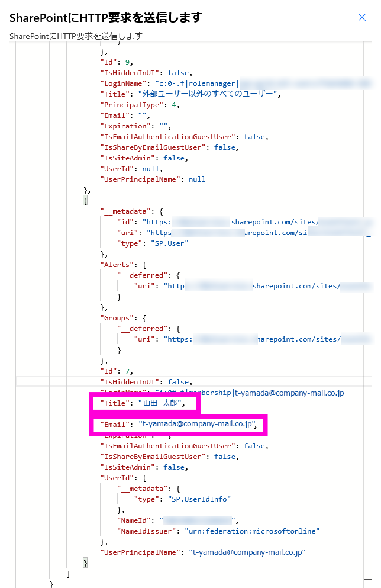Click the UserPrincipalName value t-yamada@company-mail.co.jp

point(247,552)
